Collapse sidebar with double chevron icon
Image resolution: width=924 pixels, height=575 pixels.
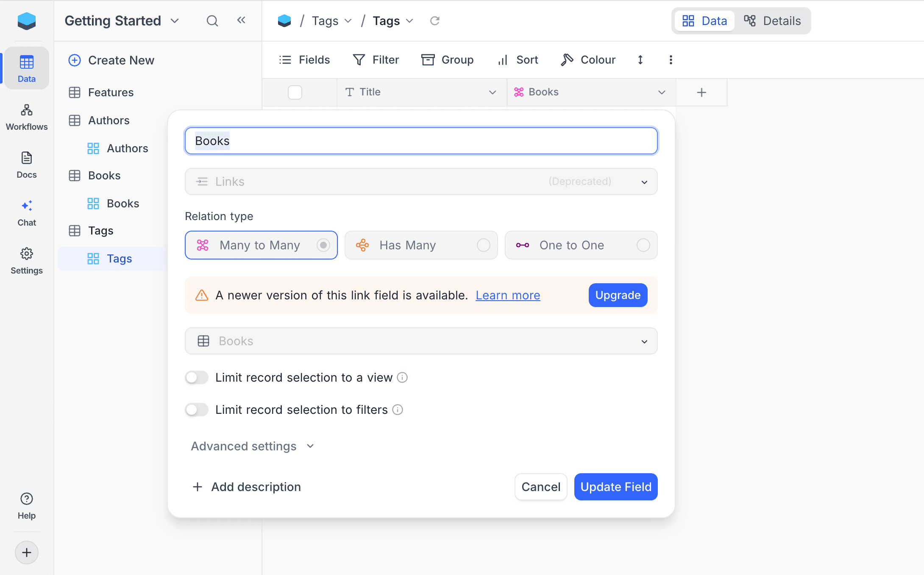[x=241, y=20]
